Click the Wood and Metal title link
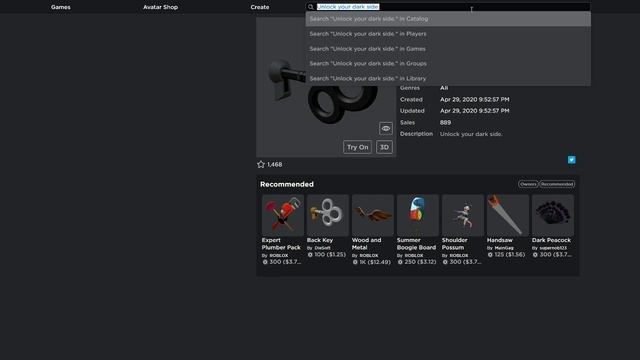The height and width of the screenshot is (360, 640). pos(366,244)
